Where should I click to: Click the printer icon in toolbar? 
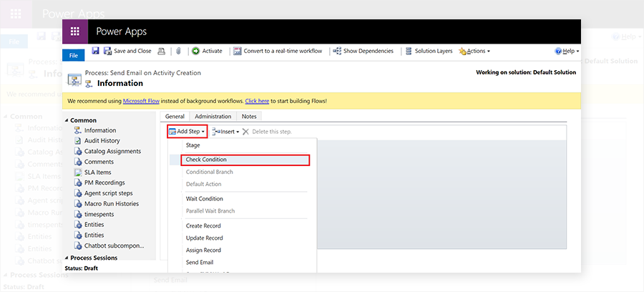click(162, 51)
